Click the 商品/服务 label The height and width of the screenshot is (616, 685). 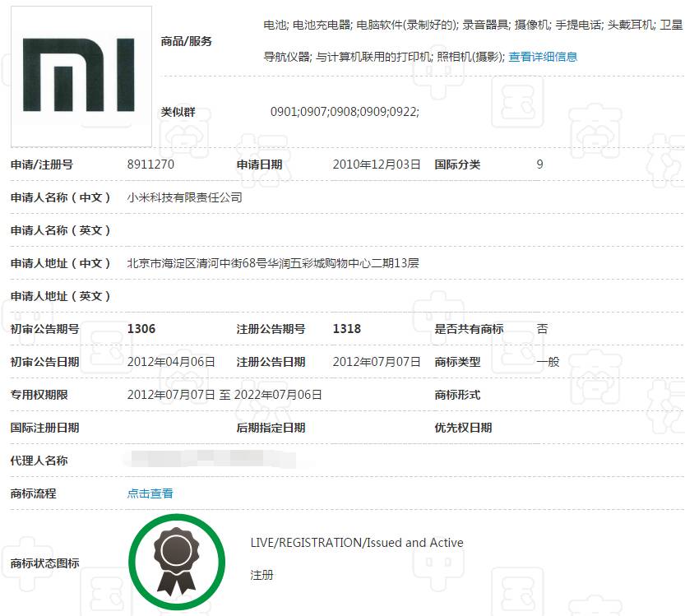(x=187, y=41)
